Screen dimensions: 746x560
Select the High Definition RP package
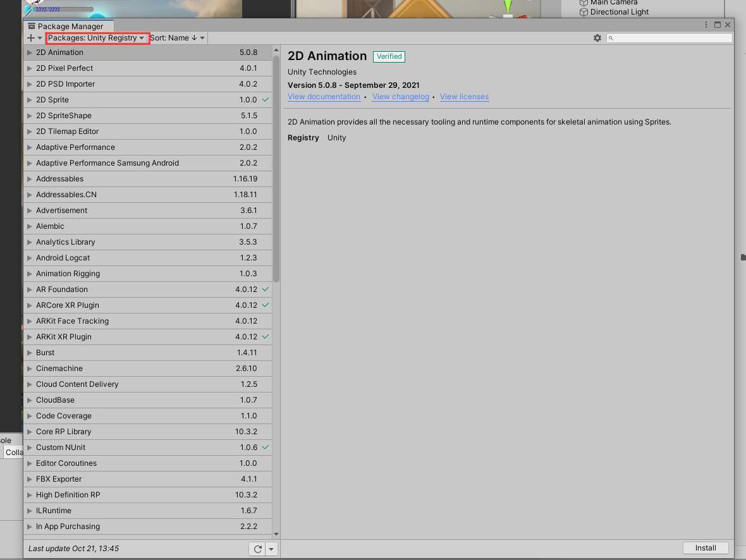(x=147, y=494)
